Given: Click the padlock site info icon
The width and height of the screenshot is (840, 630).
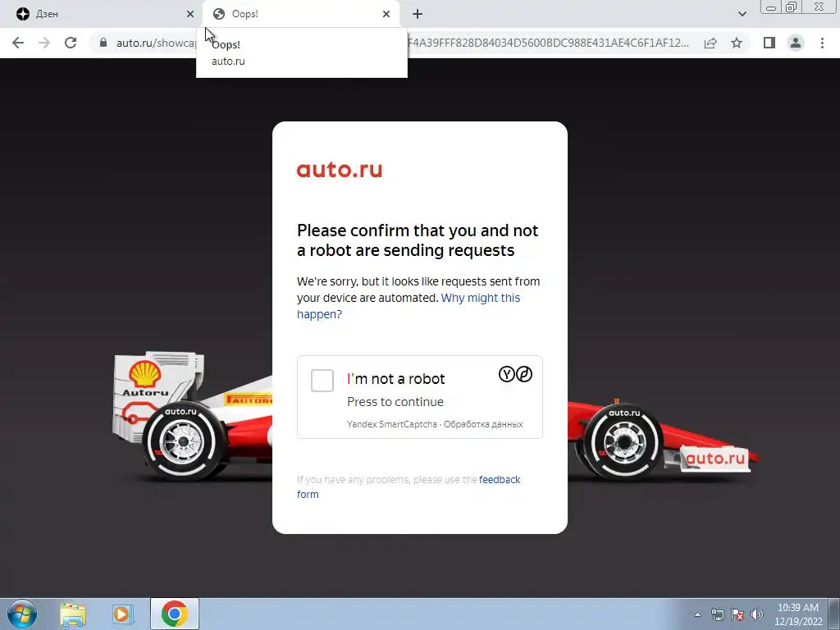Looking at the screenshot, I should click(x=103, y=43).
